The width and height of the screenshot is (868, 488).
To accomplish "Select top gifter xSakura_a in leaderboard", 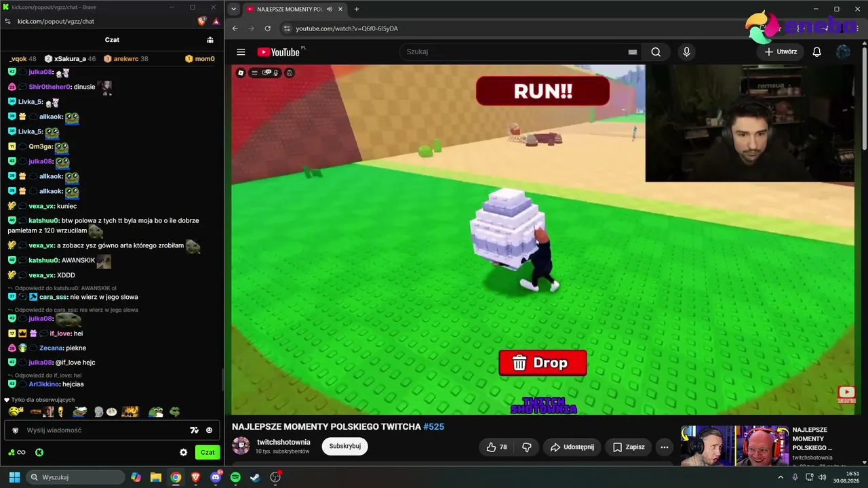I will coord(70,59).
